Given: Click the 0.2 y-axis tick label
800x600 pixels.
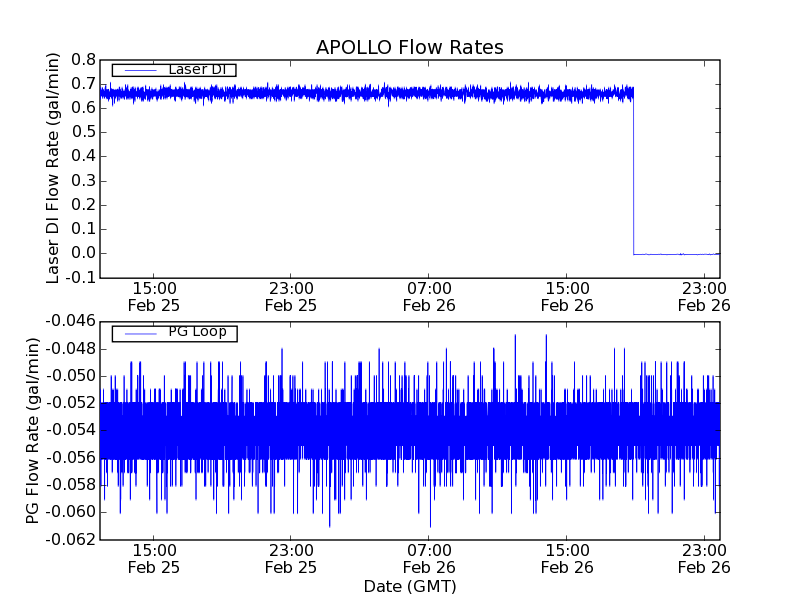Looking at the screenshot, I should click(83, 205).
